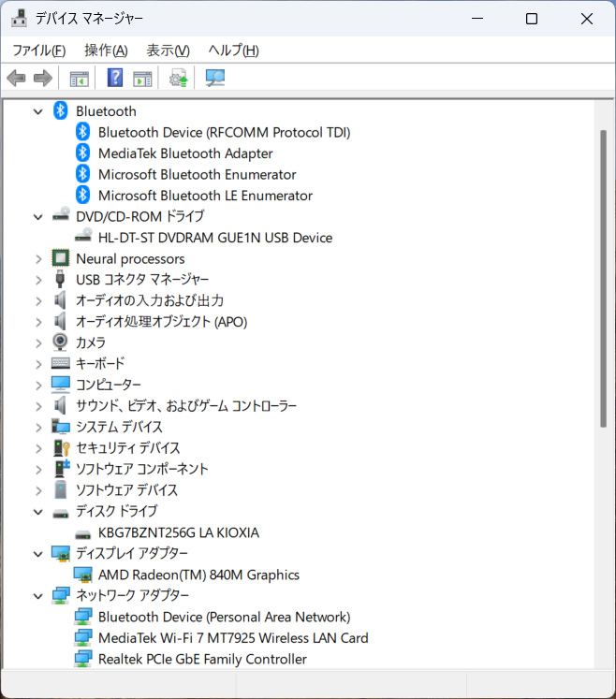This screenshot has height=699, width=616.
Task: Click the vertical scrollbar thumb
Action: 603,279
